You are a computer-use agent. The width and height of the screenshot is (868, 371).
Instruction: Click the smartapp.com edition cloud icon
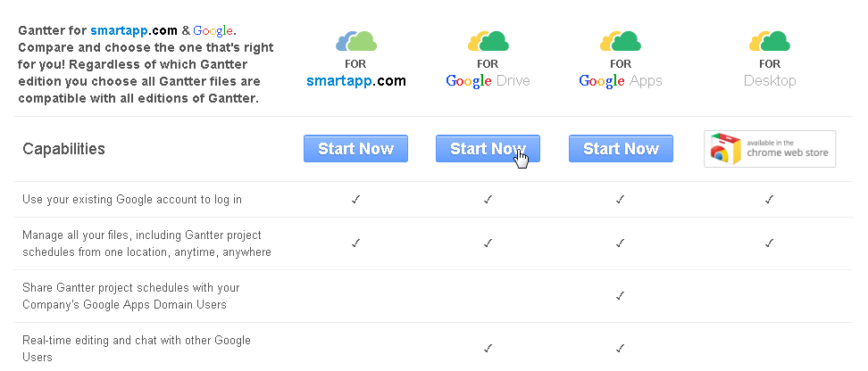(x=355, y=40)
